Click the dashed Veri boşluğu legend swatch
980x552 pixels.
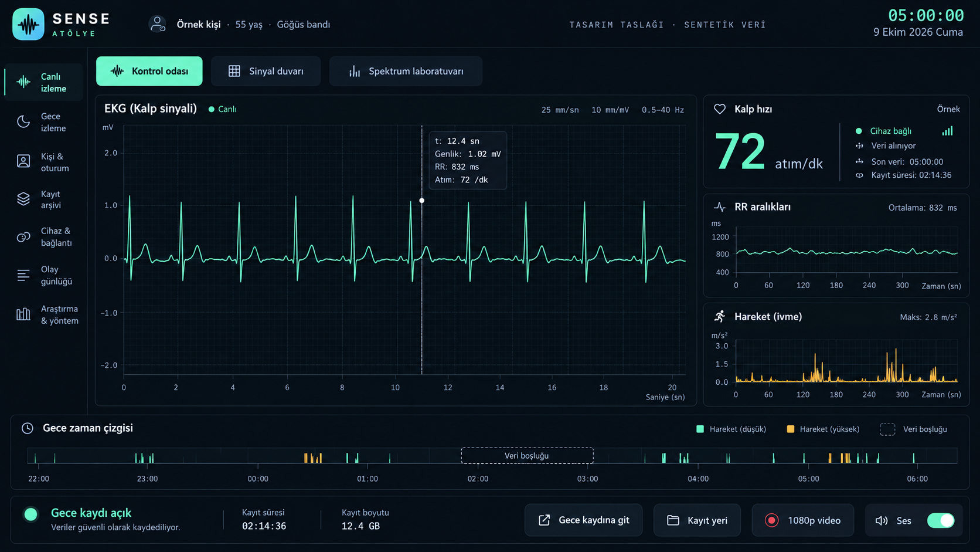887,429
